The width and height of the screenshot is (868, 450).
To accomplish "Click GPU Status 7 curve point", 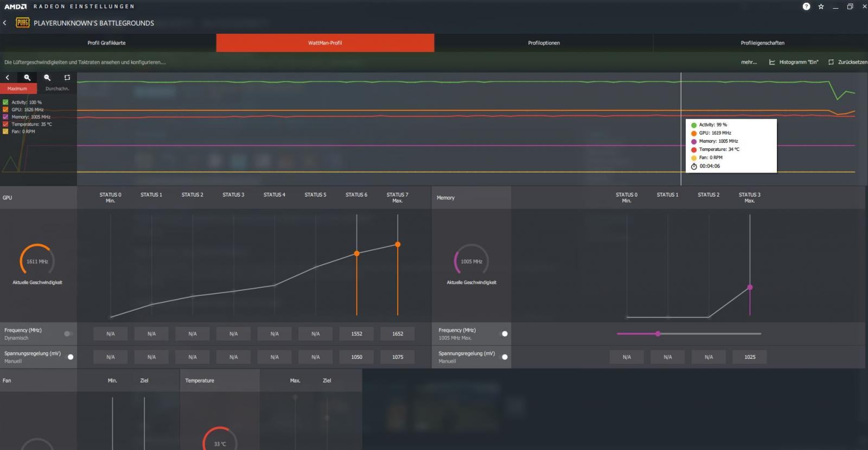I will pyautogui.click(x=398, y=245).
